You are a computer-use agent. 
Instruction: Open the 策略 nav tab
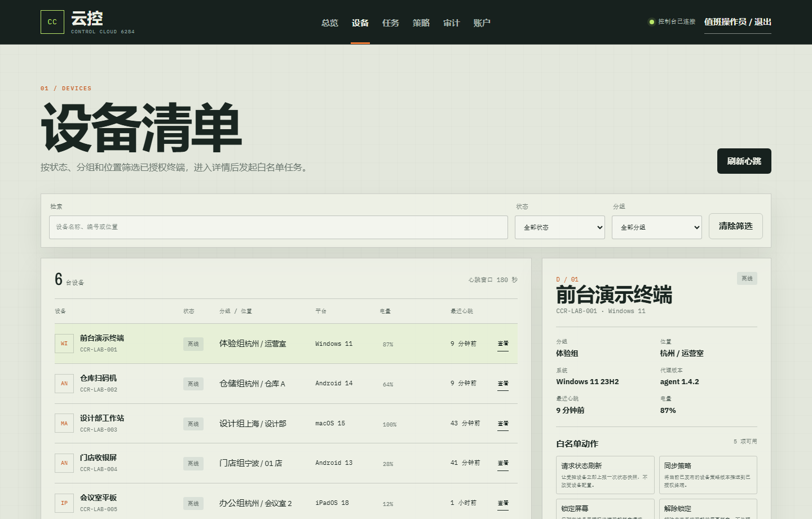(x=421, y=23)
